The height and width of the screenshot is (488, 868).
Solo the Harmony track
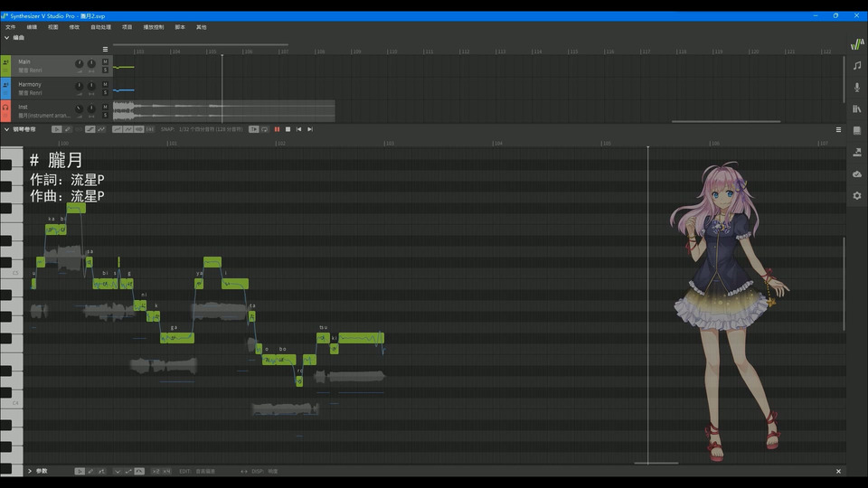[x=105, y=92]
